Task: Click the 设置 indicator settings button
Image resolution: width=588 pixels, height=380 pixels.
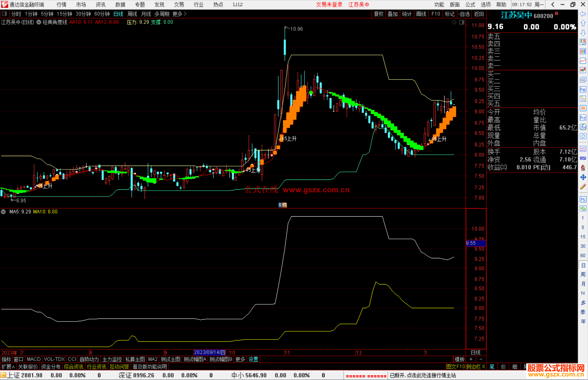Action: pos(253,359)
